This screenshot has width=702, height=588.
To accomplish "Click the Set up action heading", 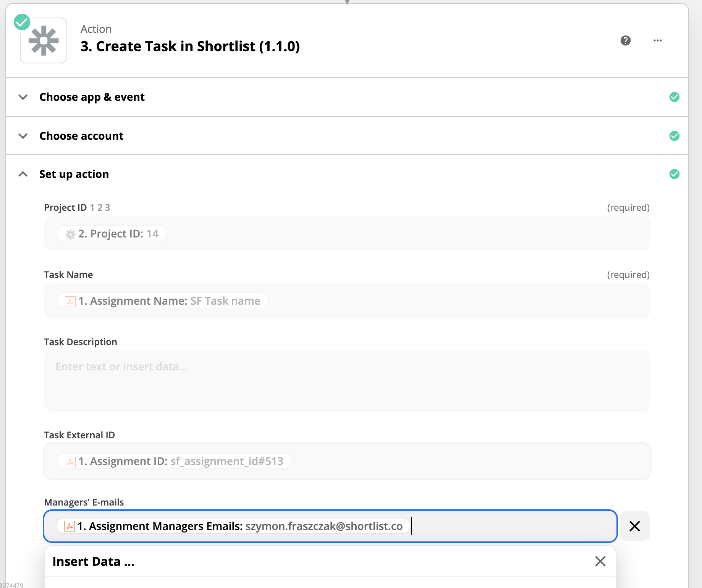I will (74, 174).
